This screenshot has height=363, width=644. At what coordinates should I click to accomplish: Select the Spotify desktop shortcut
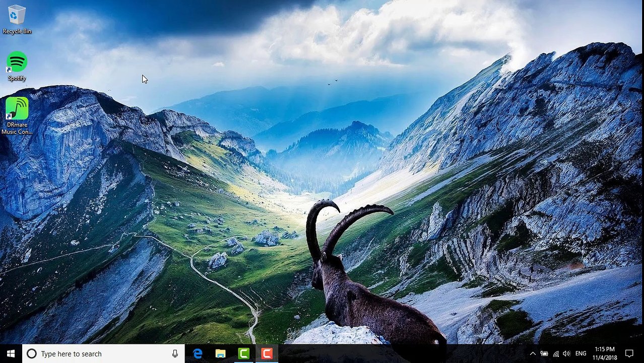[x=17, y=67]
